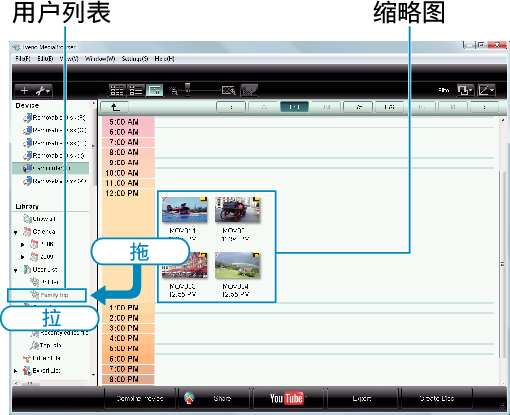510x415 pixels.
Task: Open the File menu
Action: pyautogui.click(x=23, y=59)
